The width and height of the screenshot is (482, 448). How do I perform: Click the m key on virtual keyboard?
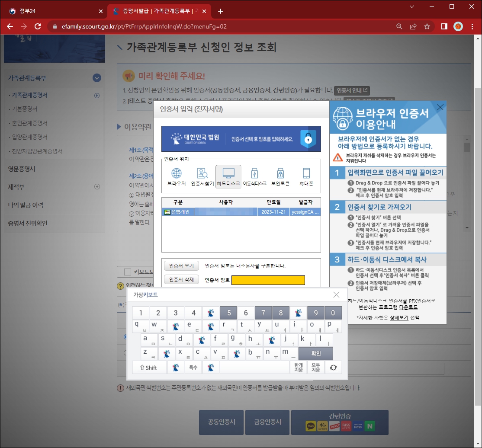click(x=289, y=353)
